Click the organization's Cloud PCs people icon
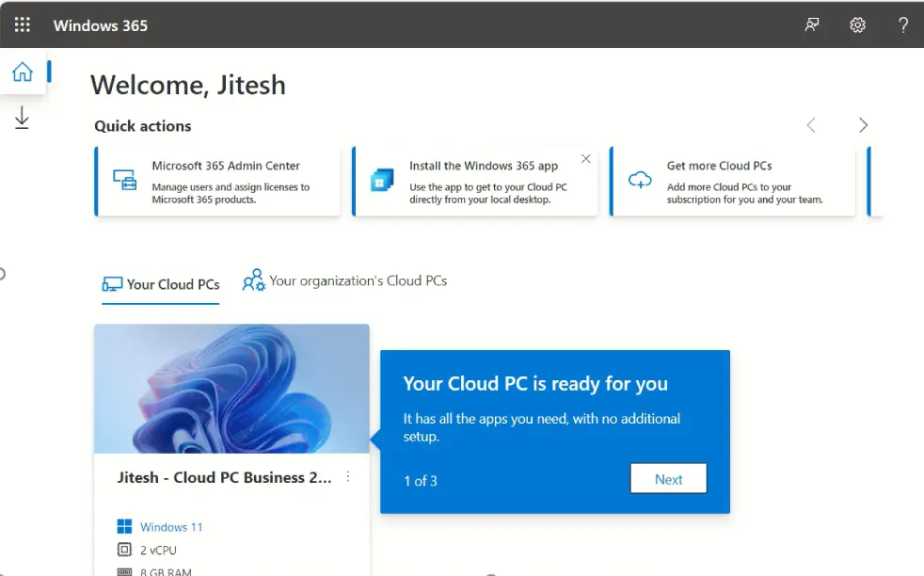 (x=254, y=280)
